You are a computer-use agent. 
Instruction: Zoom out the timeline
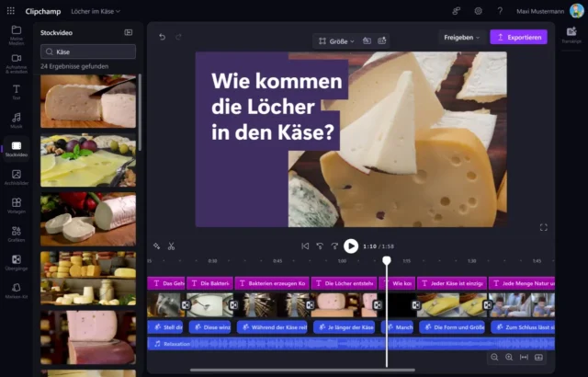(494, 357)
